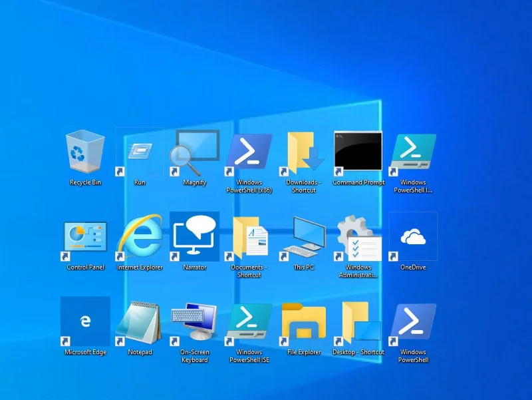Screen dimensions: 532x400
Task: Start Windows PowerShell (x86)
Action: pyautogui.click(x=249, y=152)
